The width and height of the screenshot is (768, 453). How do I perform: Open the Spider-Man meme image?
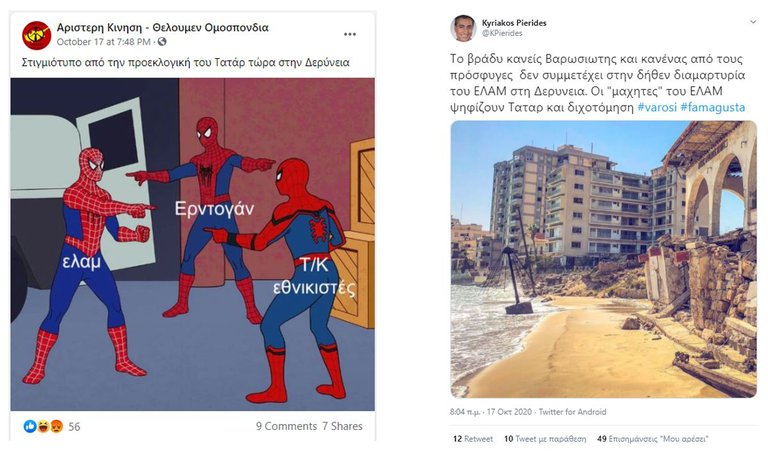pos(192,244)
